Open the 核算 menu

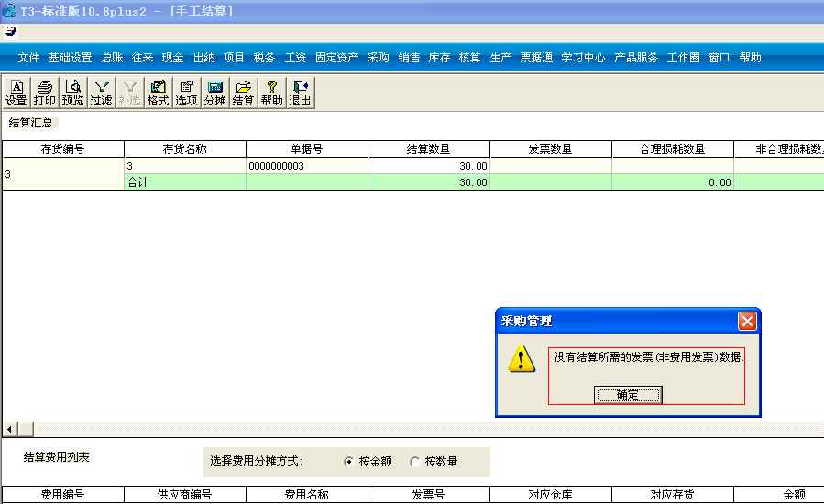click(470, 58)
